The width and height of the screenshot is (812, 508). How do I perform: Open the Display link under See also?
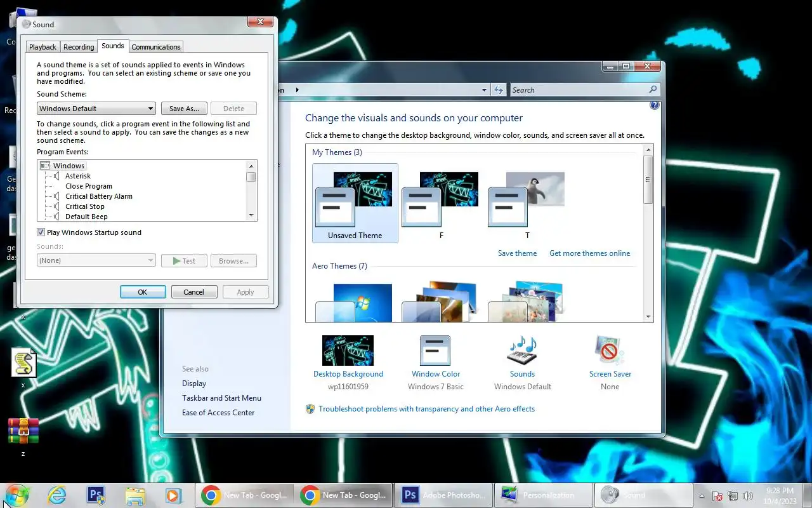(194, 384)
